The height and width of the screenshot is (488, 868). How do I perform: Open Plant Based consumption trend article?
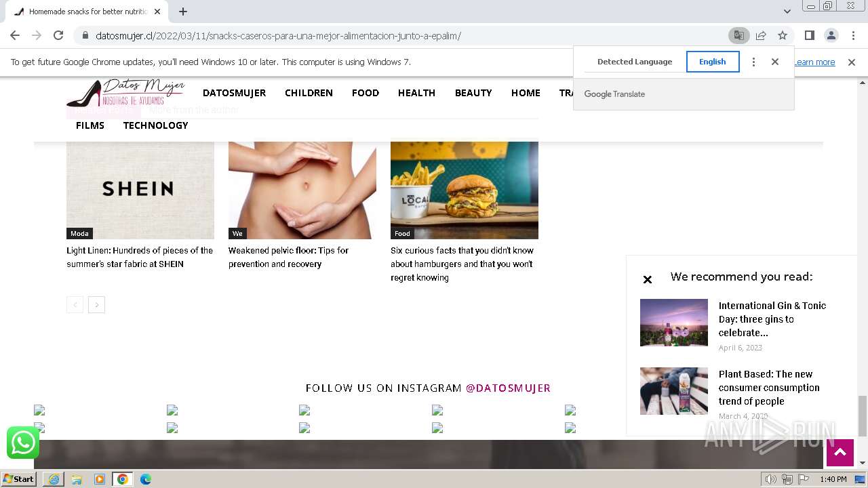pos(769,388)
